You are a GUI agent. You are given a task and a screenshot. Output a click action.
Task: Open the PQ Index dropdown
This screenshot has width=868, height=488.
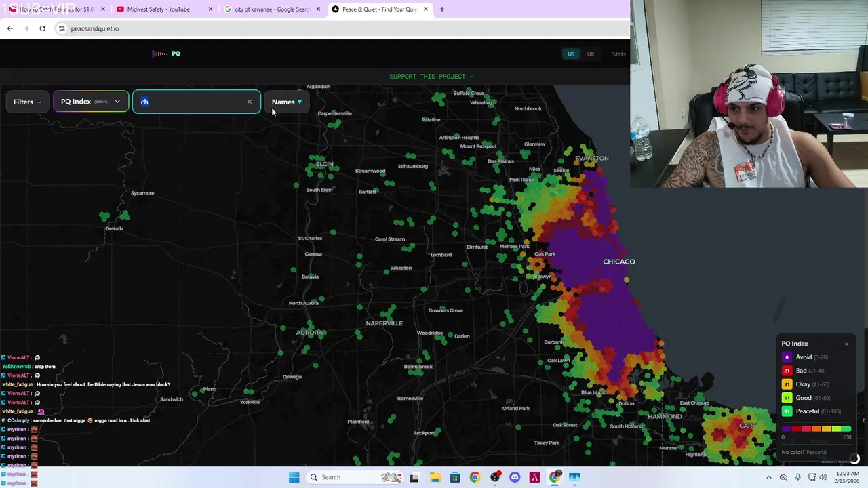pos(91,102)
